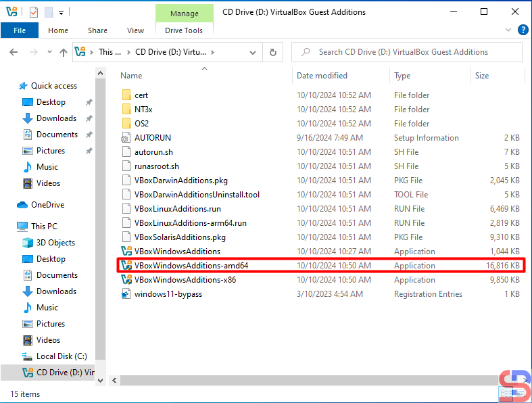The height and width of the screenshot is (403, 532).
Task: Click the horizontal scrollbar in file list
Action: coord(304,380)
